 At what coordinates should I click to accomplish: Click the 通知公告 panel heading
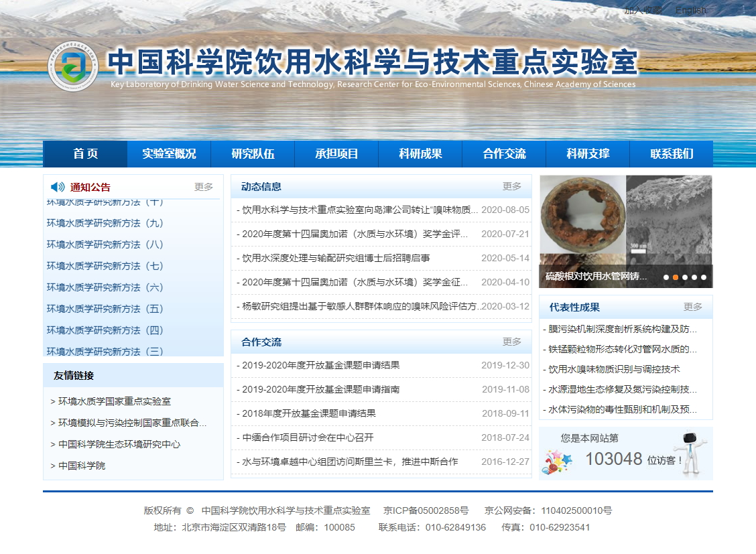click(x=90, y=188)
